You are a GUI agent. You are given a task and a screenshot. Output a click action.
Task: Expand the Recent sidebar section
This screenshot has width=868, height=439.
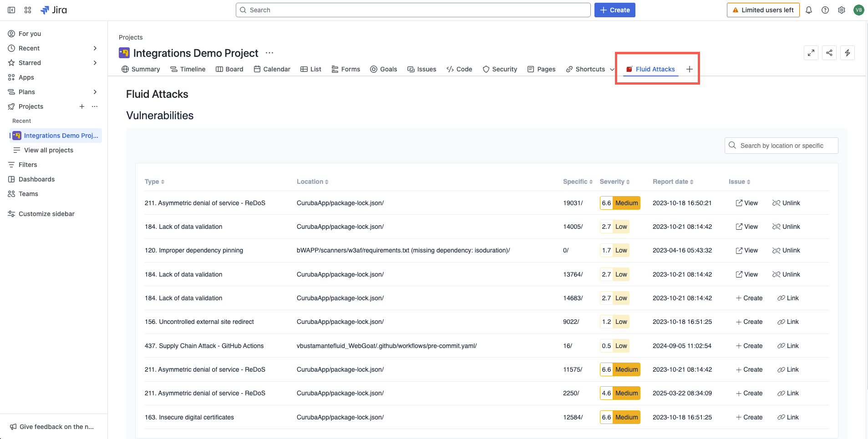point(95,48)
